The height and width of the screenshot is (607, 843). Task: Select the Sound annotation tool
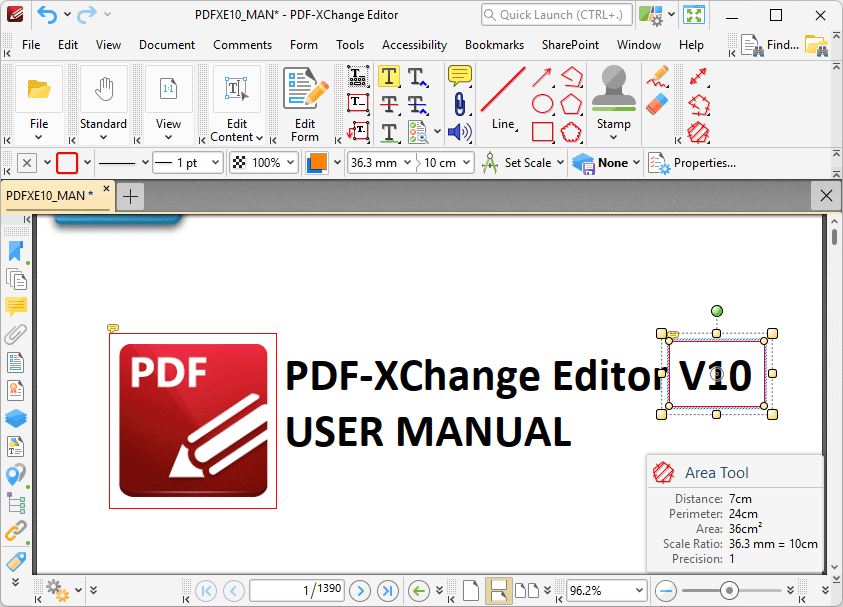pyautogui.click(x=457, y=132)
